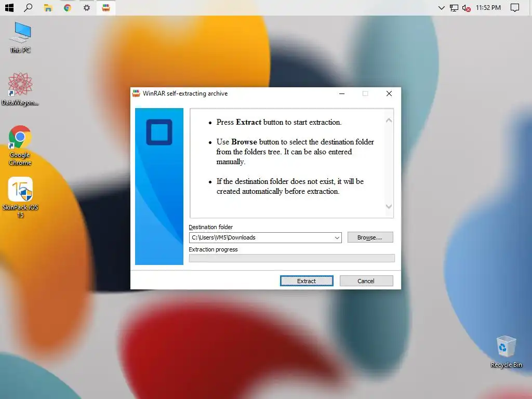Open the clock showing 11:52 PM
The width and height of the screenshot is (532, 399).
pos(488,7)
